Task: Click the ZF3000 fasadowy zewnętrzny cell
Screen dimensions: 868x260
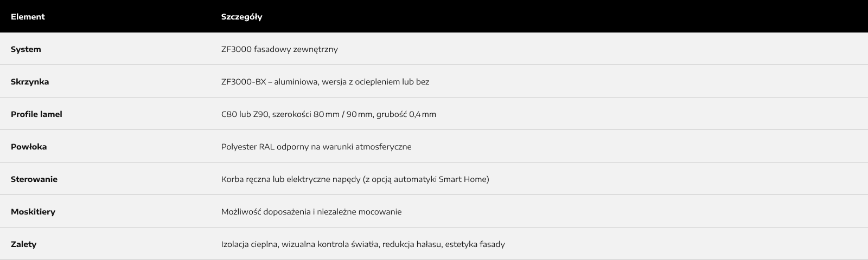Action: coord(279,49)
